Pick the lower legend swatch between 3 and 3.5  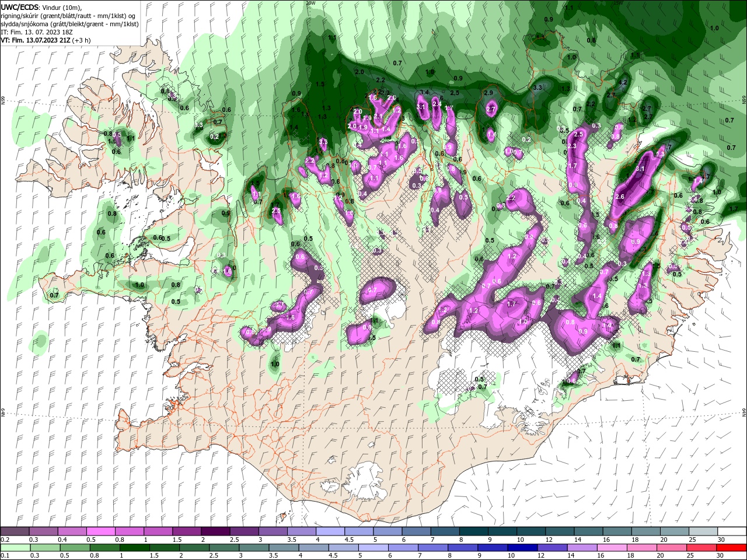coord(254,548)
